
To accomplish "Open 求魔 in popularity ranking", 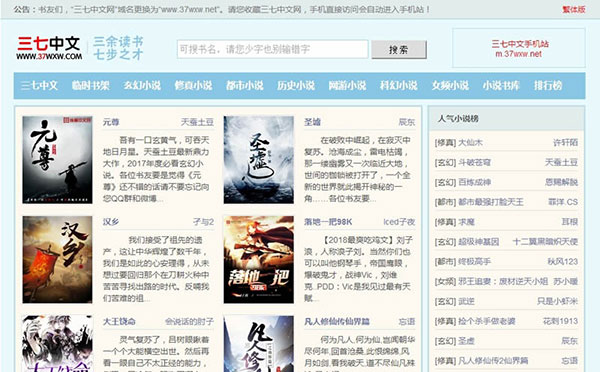I will point(466,222).
